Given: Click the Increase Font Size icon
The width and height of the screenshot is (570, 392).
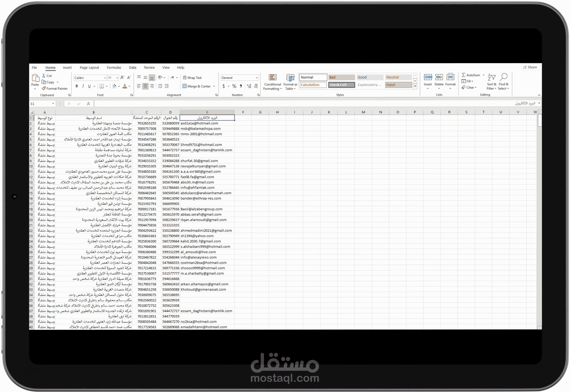Looking at the screenshot, I should pos(122,78).
